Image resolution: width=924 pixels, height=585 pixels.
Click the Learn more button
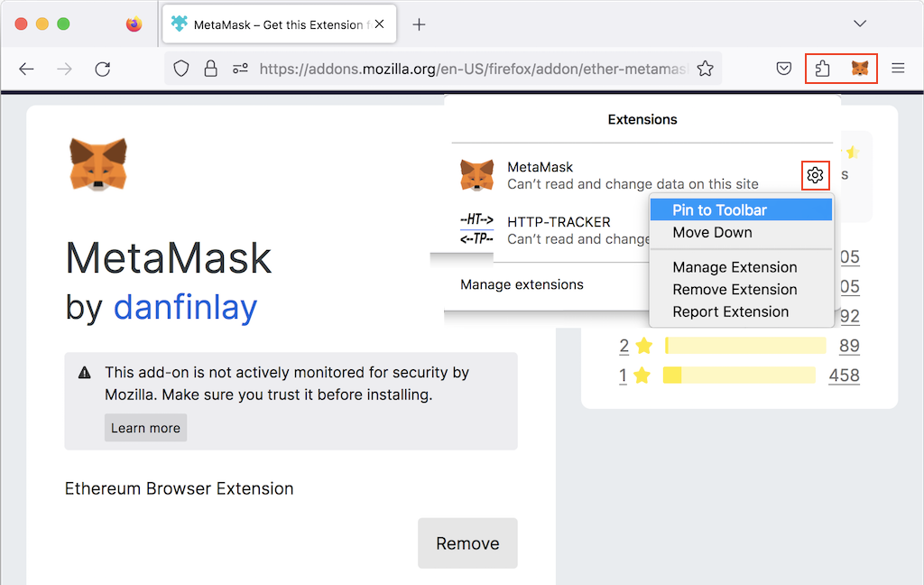click(x=145, y=427)
